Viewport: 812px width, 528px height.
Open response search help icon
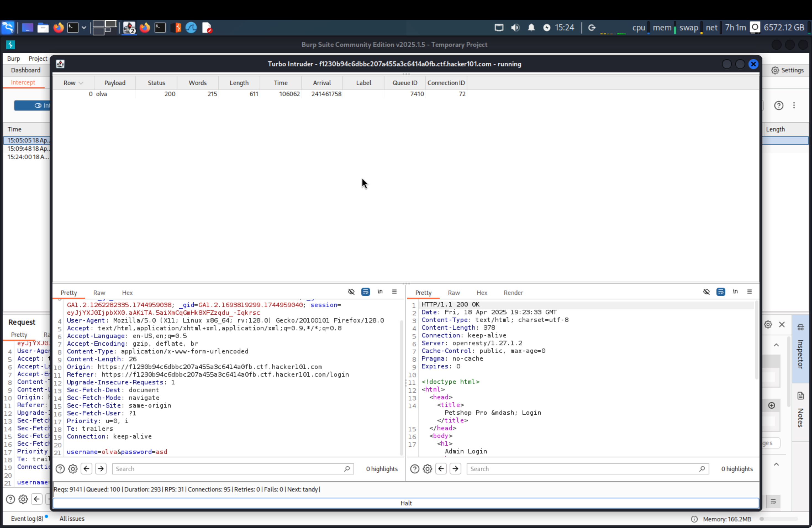tap(415, 469)
